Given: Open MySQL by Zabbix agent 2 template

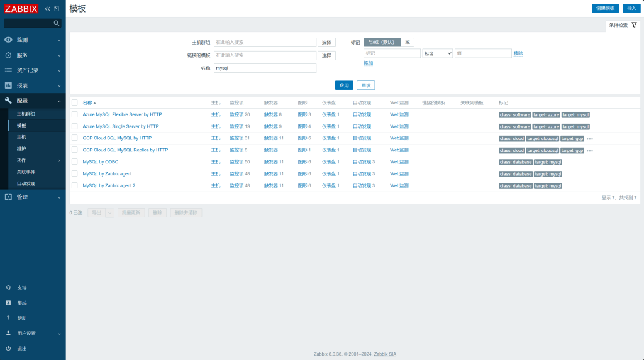Looking at the screenshot, I should point(109,185).
